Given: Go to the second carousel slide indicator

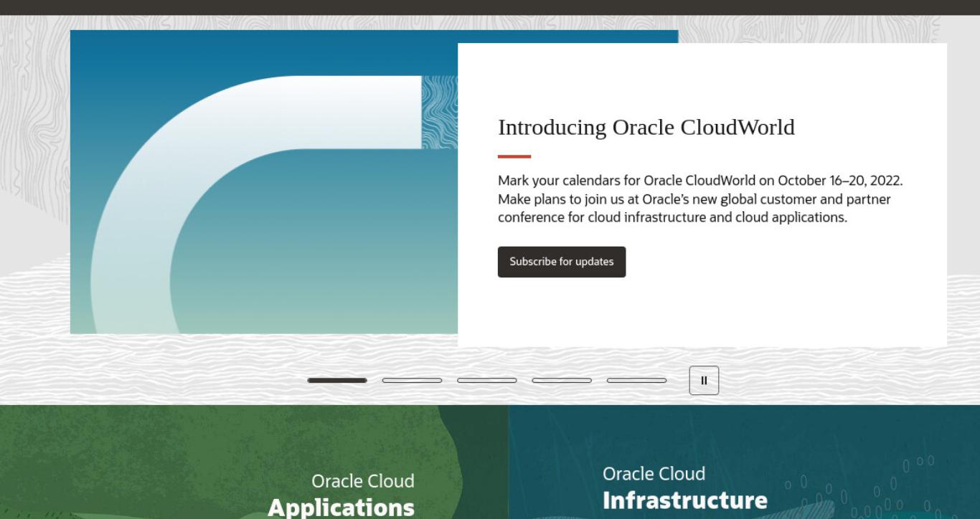Looking at the screenshot, I should pos(412,381).
